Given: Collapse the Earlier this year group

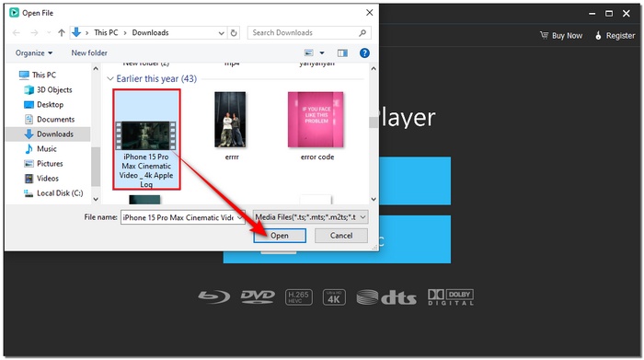Looking at the screenshot, I should [x=110, y=78].
